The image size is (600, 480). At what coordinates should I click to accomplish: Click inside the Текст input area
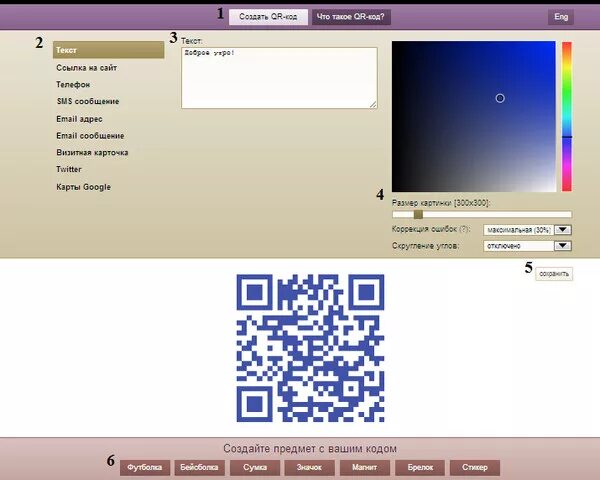pyautogui.click(x=279, y=78)
